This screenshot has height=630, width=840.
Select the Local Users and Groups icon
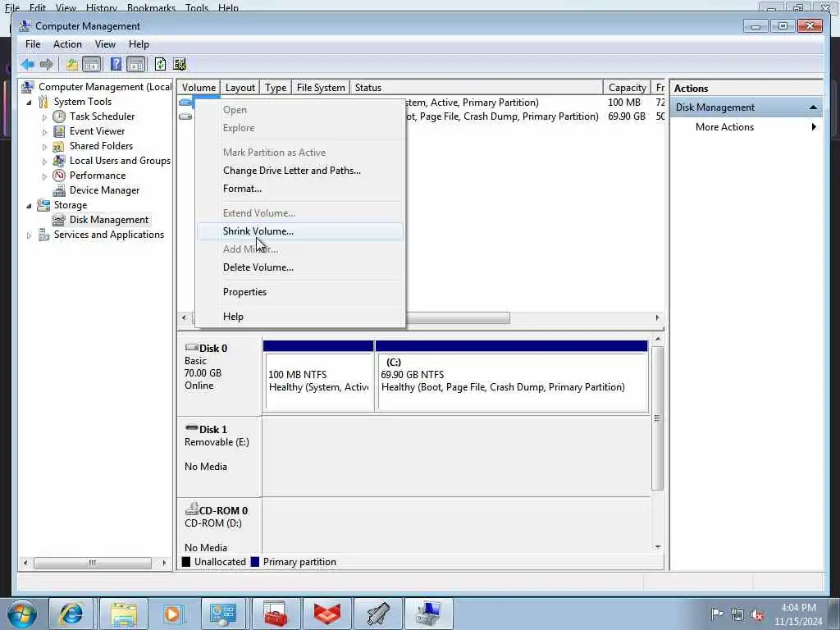click(59, 161)
